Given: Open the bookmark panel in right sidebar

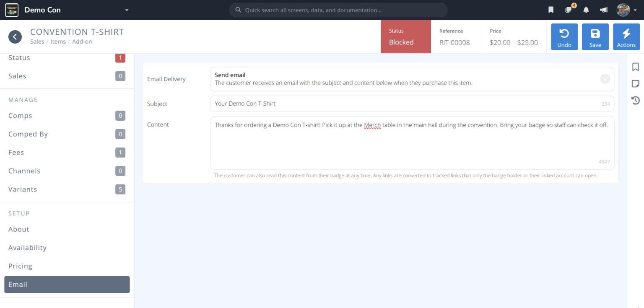Looking at the screenshot, I should [636, 67].
